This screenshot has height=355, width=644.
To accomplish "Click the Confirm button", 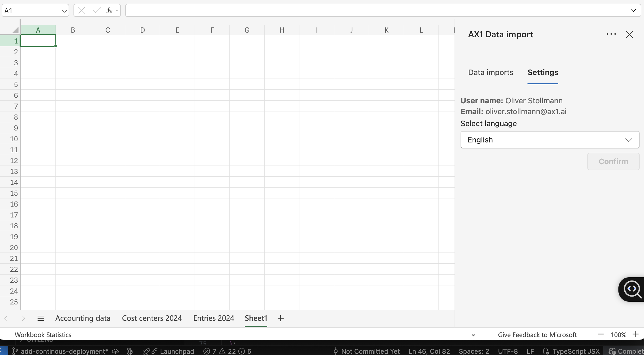I will (613, 161).
